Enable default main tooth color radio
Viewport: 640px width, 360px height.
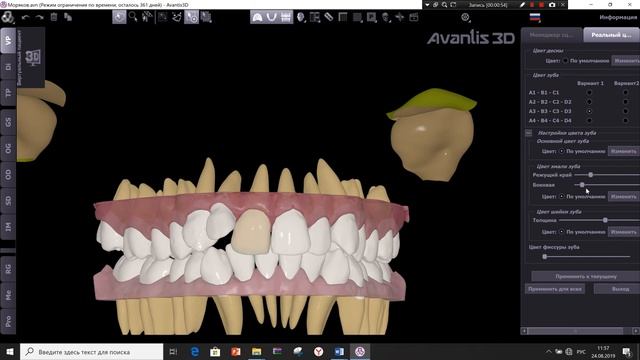[562, 151]
